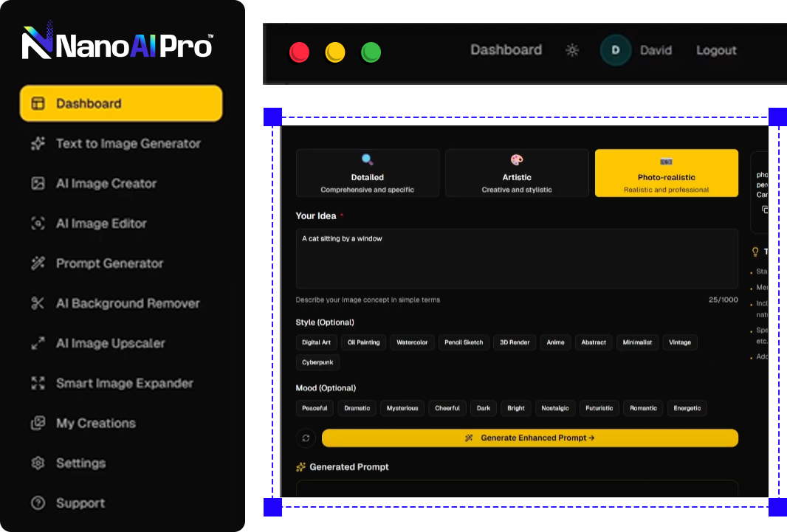Click the AI Image Upscaler arrows icon

click(38, 343)
